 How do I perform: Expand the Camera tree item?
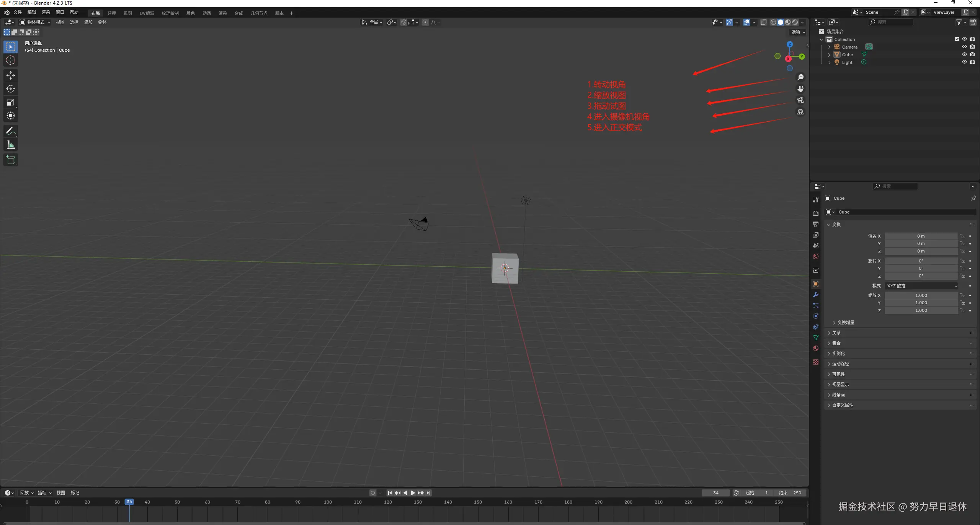830,47
